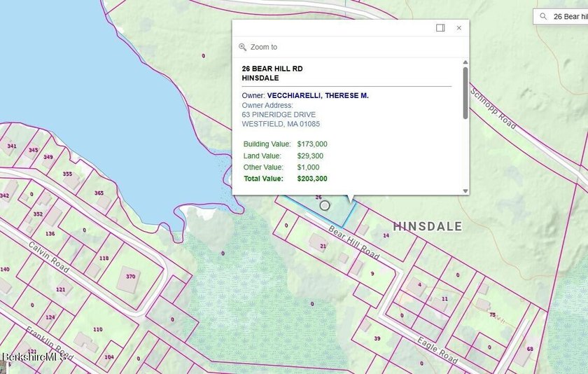Click owner address 63 PINERIDGE DRIVE
588x374 pixels.
pyautogui.click(x=279, y=114)
